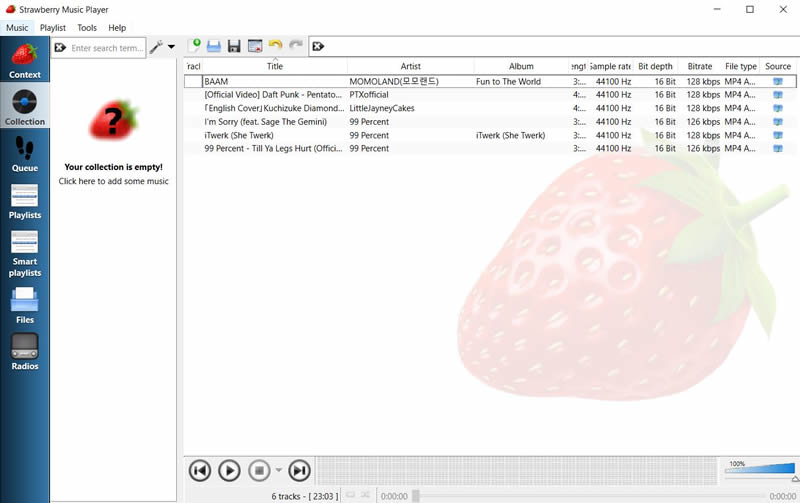Clear the collection search field icon
The image size is (800, 503).
click(60, 47)
